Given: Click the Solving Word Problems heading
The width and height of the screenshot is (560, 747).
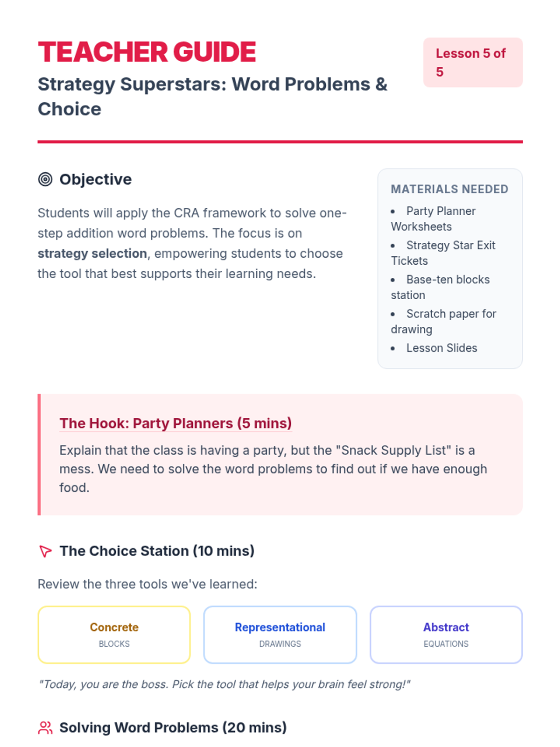Looking at the screenshot, I should click(x=173, y=727).
